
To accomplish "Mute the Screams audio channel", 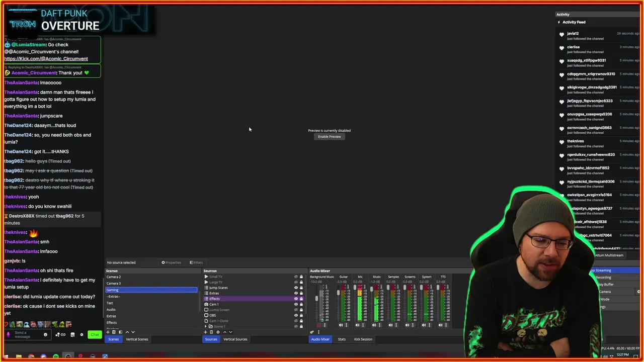I will coord(407,325).
